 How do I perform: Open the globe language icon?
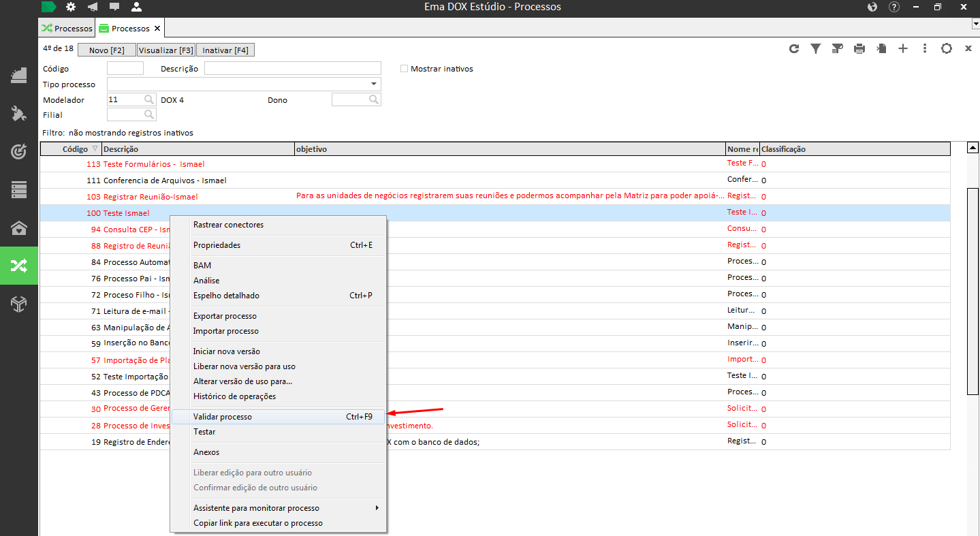pos(872,7)
